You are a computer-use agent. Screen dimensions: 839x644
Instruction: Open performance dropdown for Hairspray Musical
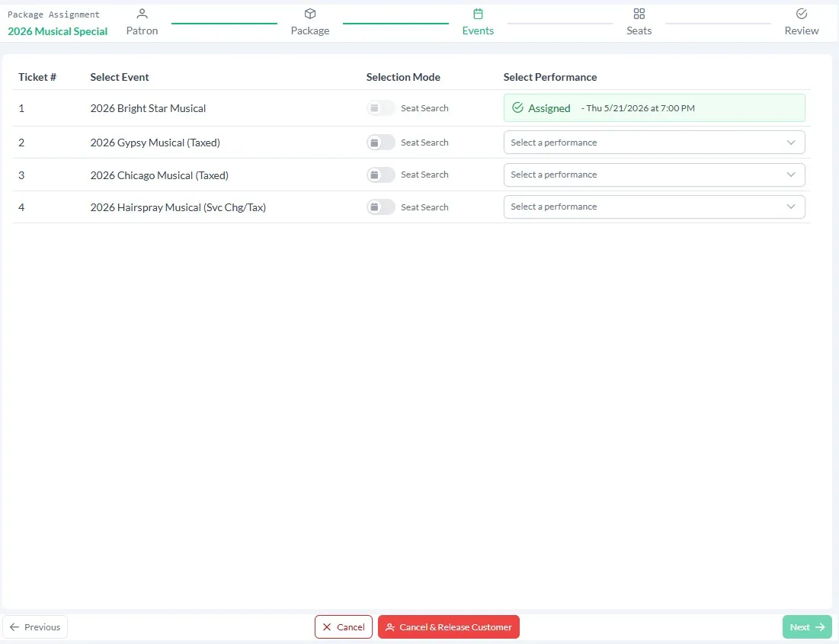(x=654, y=207)
